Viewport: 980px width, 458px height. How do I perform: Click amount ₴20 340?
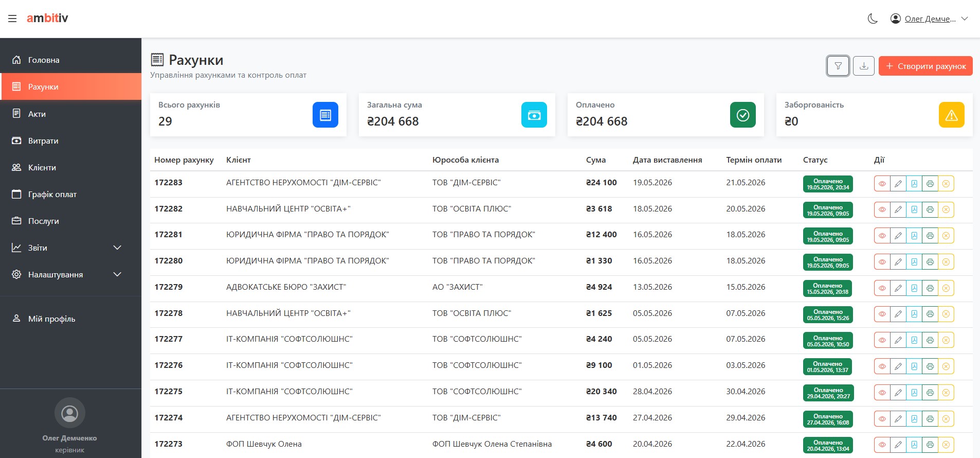click(x=602, y=392)
